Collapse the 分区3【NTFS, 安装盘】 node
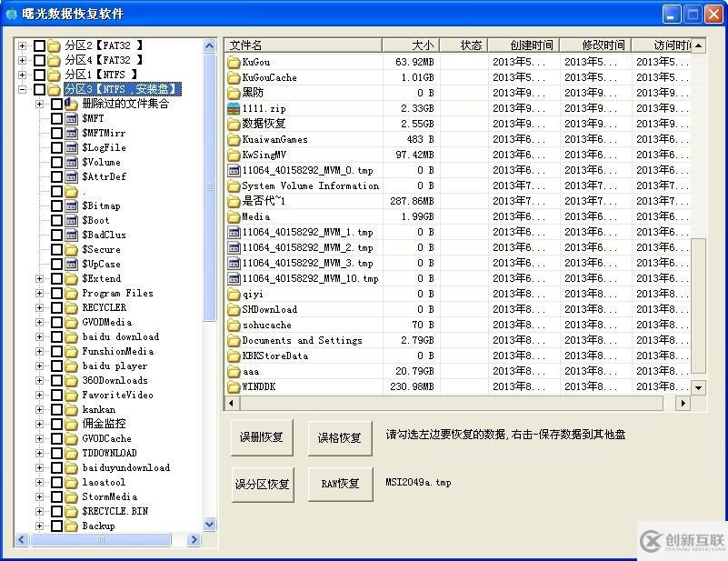This screenshot has width=728, height=561. pyautogui.click(x=23, y=89)
